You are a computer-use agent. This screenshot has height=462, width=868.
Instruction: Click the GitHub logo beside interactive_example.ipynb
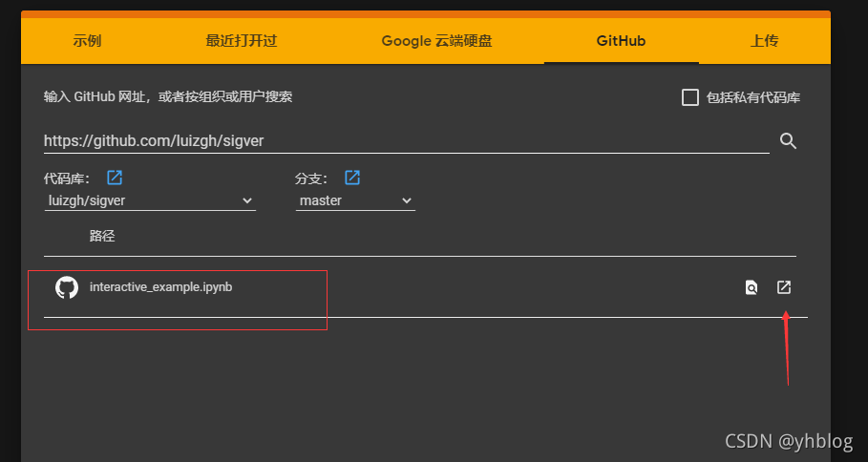click(x=67, y=287)
